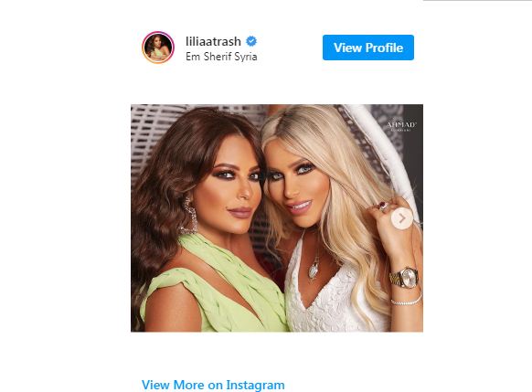This screenshot has width=532, height=392.
Task: Click the word Profile on blue button
Action: tap(384, 48)
